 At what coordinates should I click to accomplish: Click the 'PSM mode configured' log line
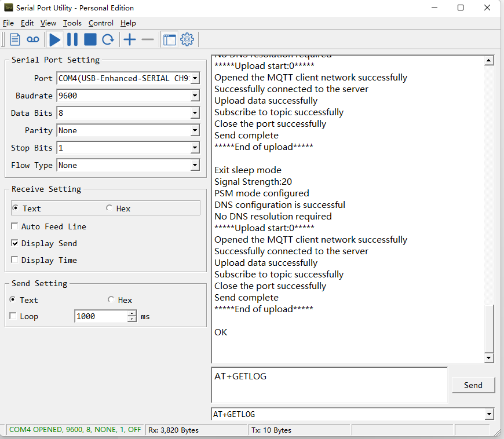(262, 193)
